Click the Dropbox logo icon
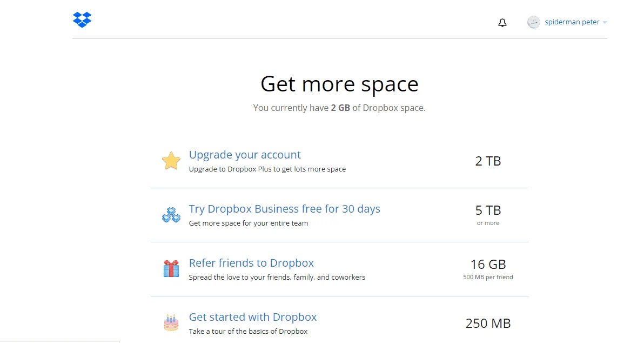 point(82,19)
